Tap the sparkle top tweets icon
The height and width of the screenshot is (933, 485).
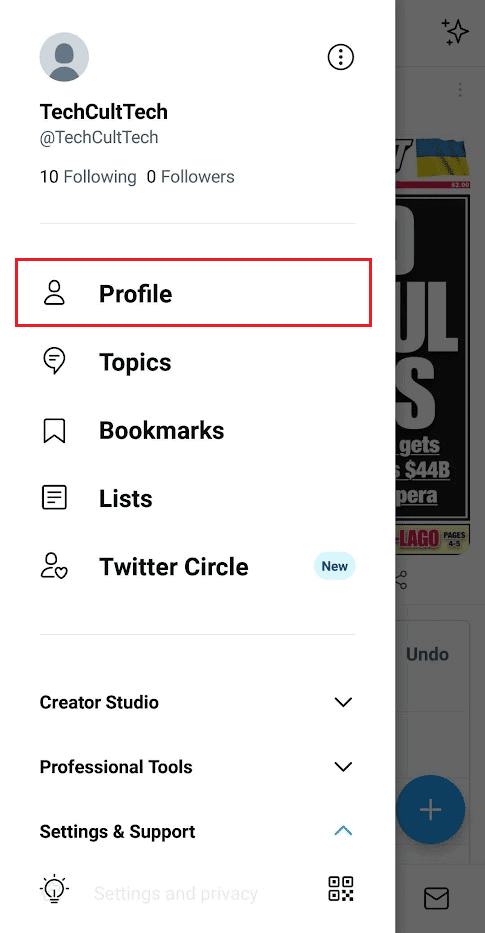455,32
